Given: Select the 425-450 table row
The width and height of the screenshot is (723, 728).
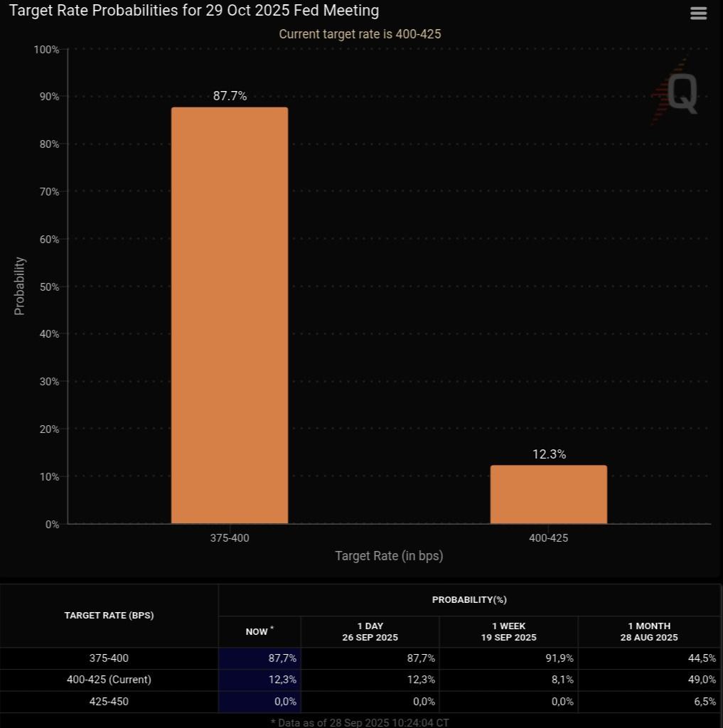Looking at the screenshot, I should 109,702.
